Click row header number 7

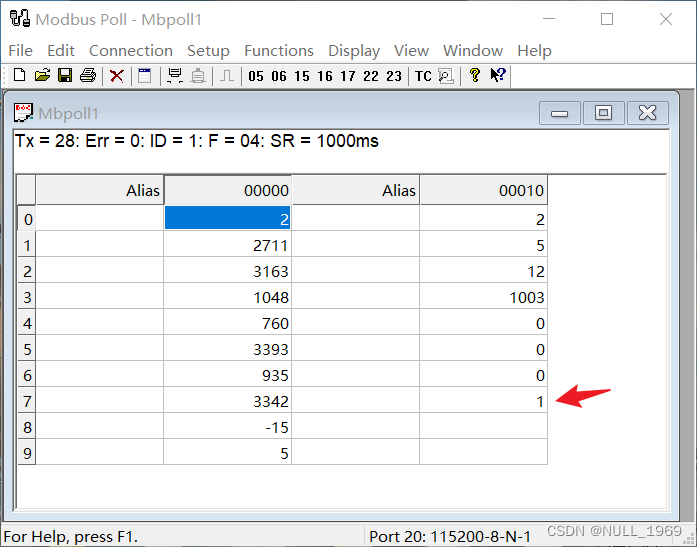click(27, 400)
